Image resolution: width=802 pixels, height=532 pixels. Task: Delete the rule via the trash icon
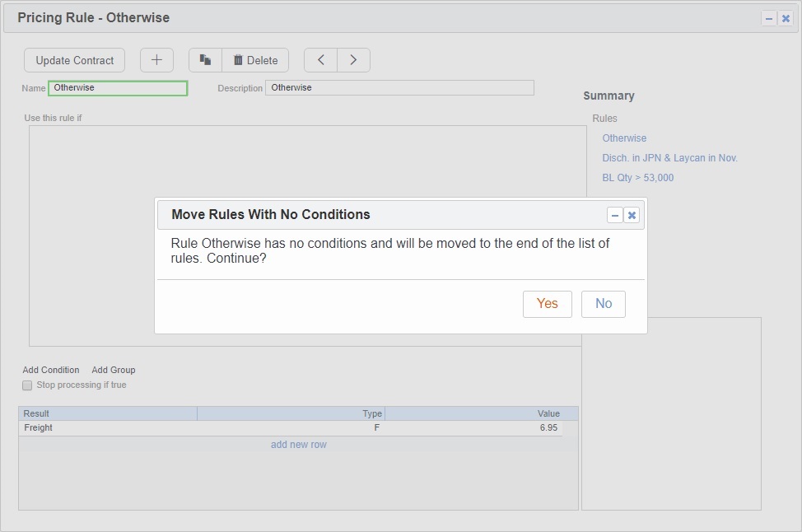click(x=255, y=59)
